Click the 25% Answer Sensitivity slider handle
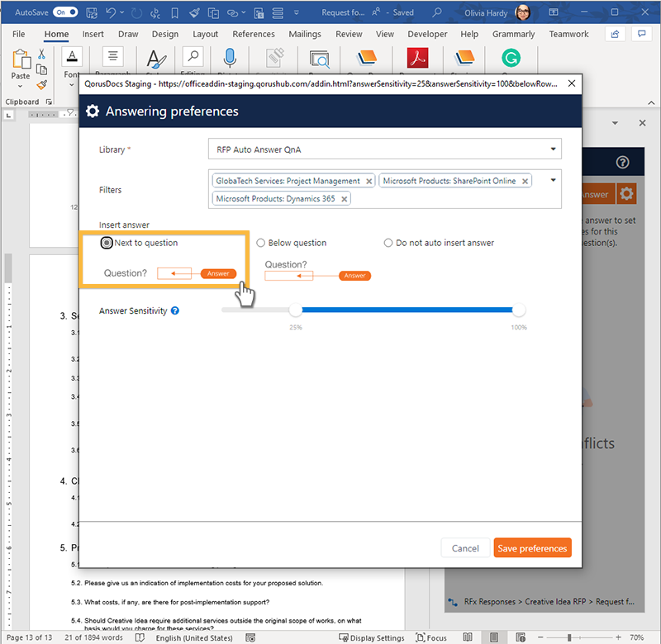Viewport: 661px width, 644px height. coord(296,310)
